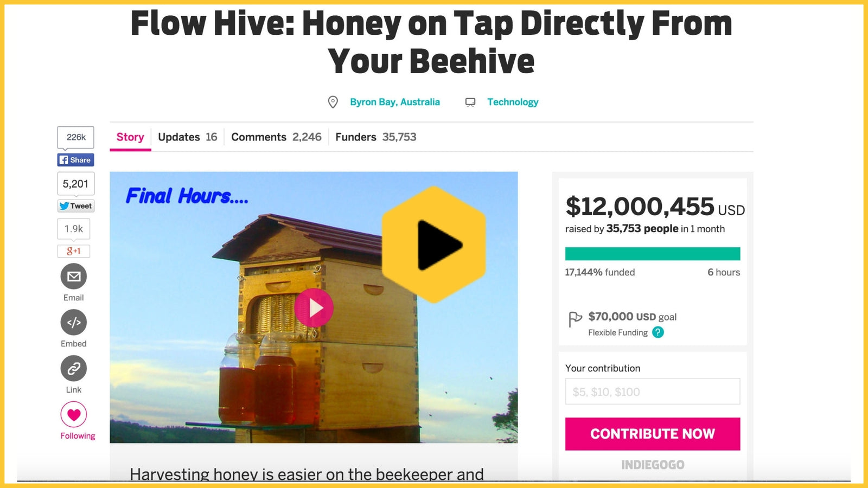
Task: Click the contribution amount input field
Action: coord(653,391)
